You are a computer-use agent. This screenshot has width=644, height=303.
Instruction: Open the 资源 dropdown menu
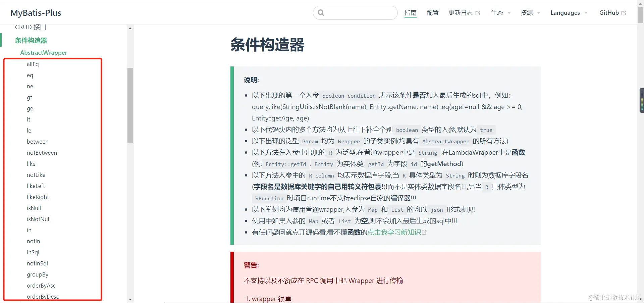tap(527, 13)
